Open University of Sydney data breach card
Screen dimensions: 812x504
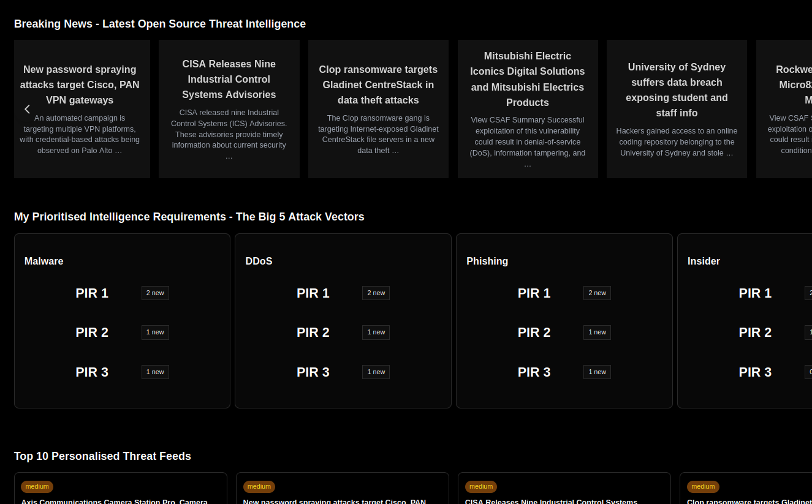click(677, 89)
